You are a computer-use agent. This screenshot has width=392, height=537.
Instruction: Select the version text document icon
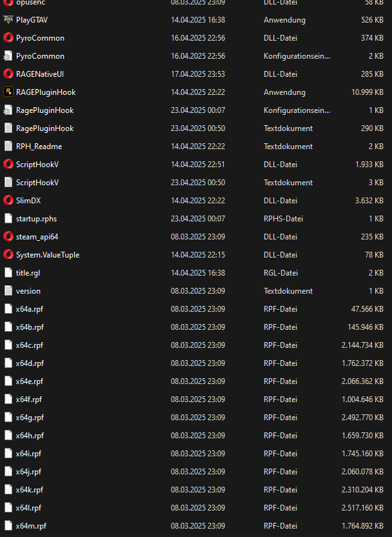pyautogui.click(x=8, y=290)
